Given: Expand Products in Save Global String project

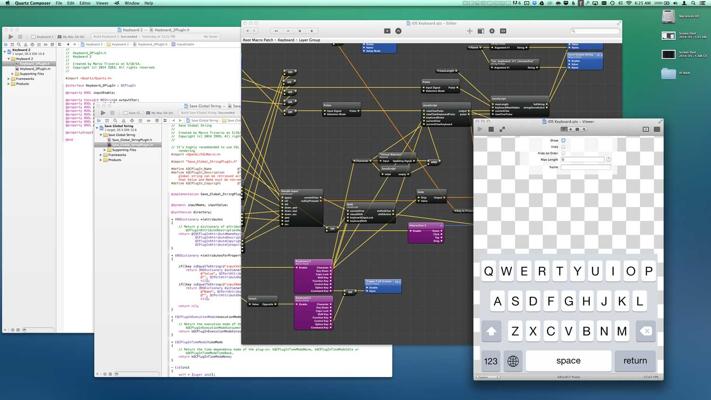Looking at the screenshot, I should point(101,160).
